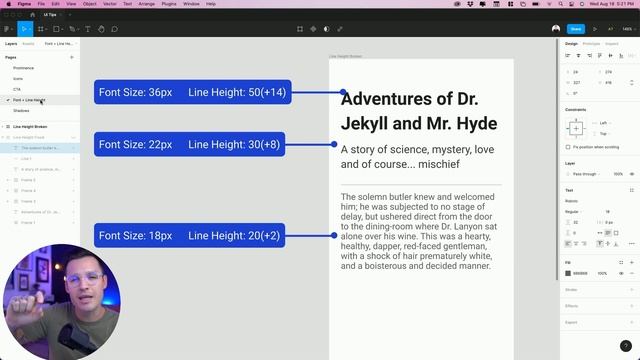Select the Text tool
The width and height of the screenshot is (640, 360).
(x=88, y=29)
